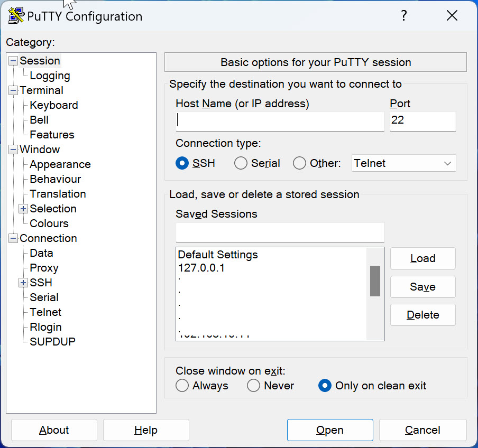Collapse the Terminal category tree node
Screen dimensions: 478x448
tap(13, 90)
